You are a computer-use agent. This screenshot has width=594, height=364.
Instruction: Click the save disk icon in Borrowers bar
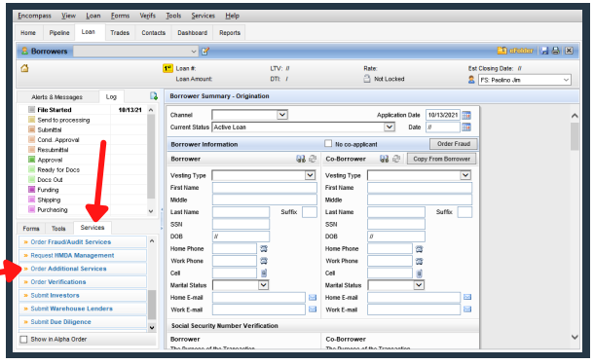point(544,51)
